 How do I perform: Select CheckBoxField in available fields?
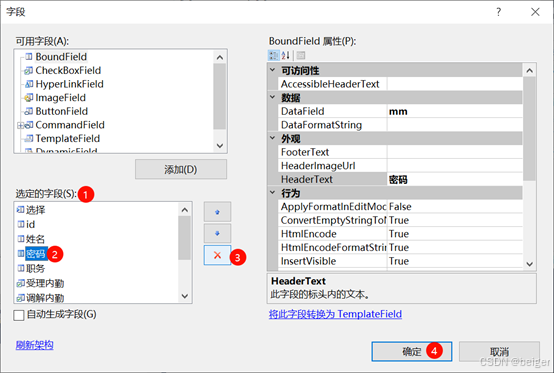pos(68,70)
